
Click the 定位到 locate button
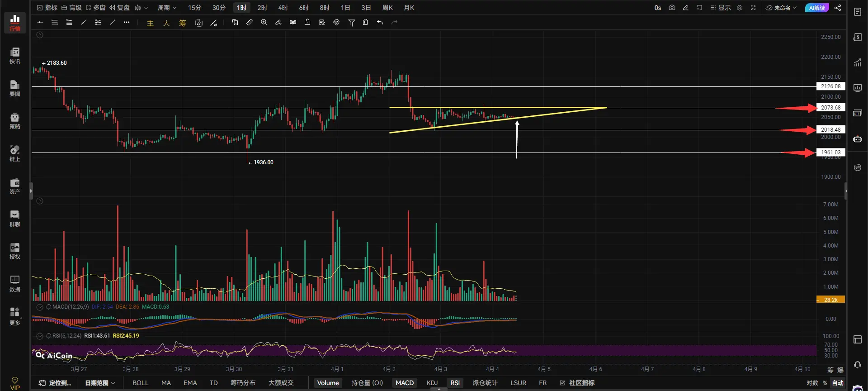coord(56,383)
